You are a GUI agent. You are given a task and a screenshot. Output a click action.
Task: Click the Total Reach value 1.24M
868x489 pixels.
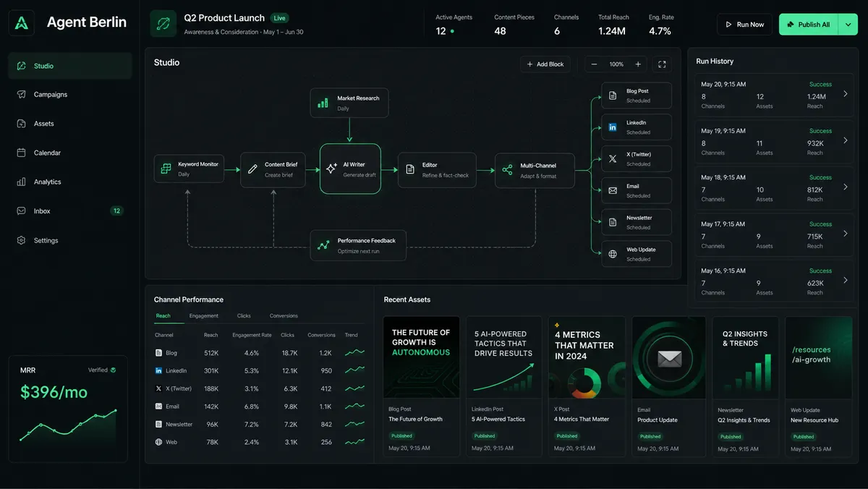(612, 31)
